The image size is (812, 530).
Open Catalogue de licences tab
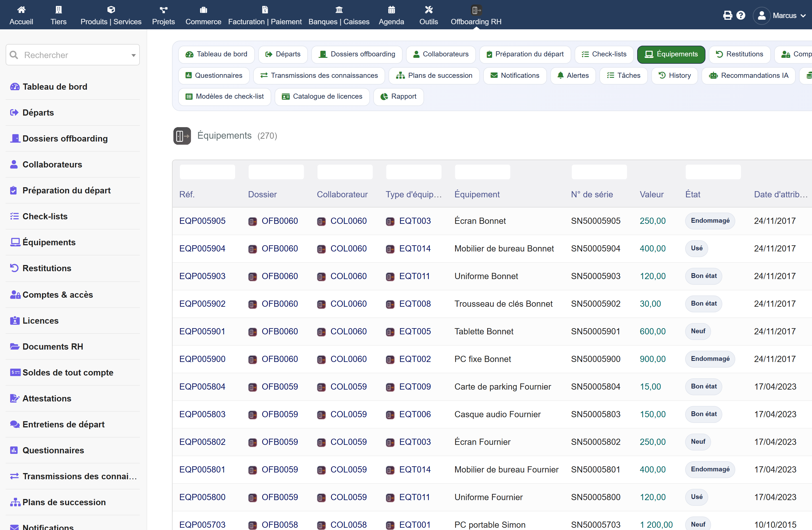[322, 96]
